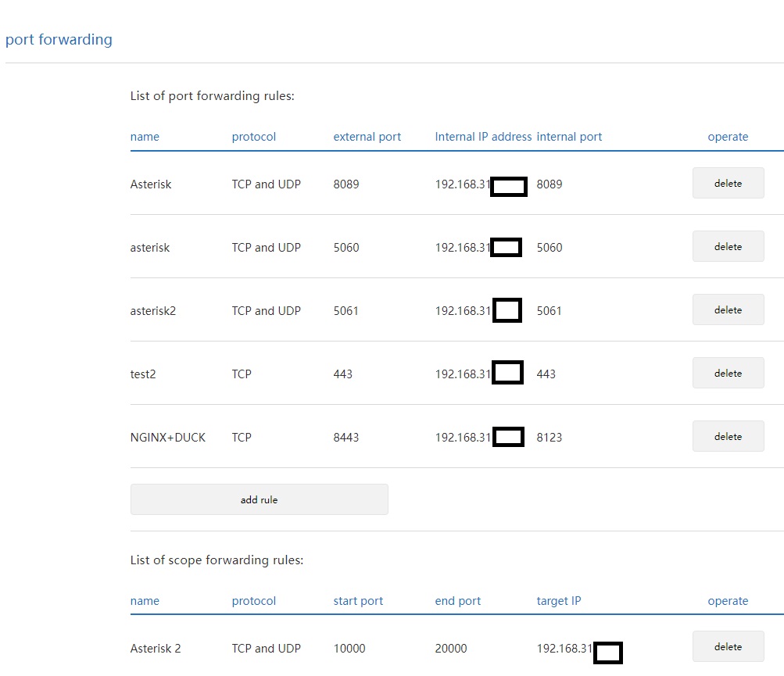Delete the Asterisk rule for port 8089

point(728,184)
